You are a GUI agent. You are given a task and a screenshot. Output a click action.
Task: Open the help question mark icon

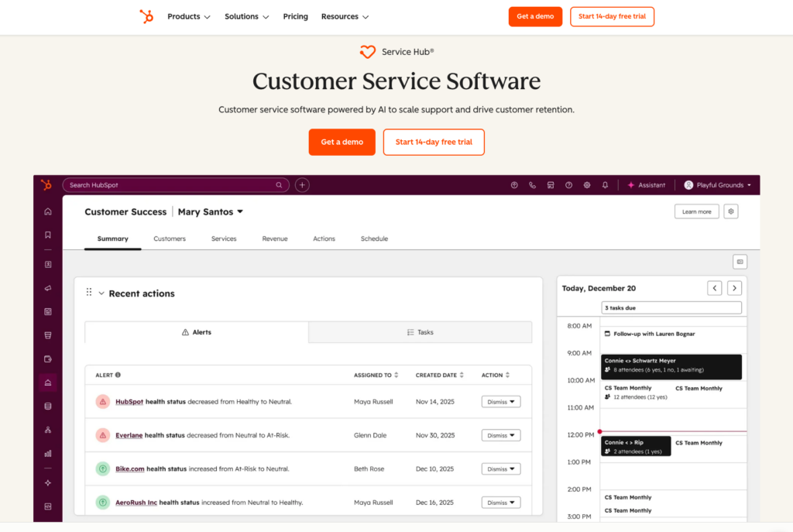568,185
